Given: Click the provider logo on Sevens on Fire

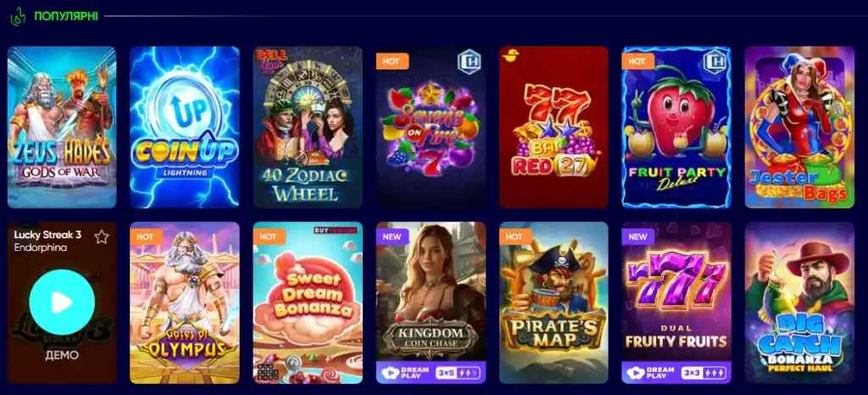Looking at the screenshot, I should (x=470, y=61).
